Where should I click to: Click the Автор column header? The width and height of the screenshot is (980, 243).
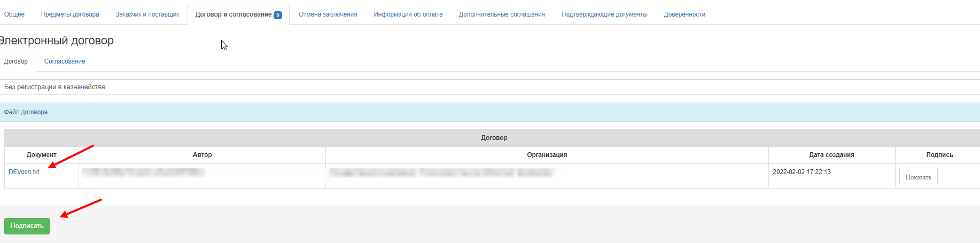pyautogui.click(x=202, y=155)
